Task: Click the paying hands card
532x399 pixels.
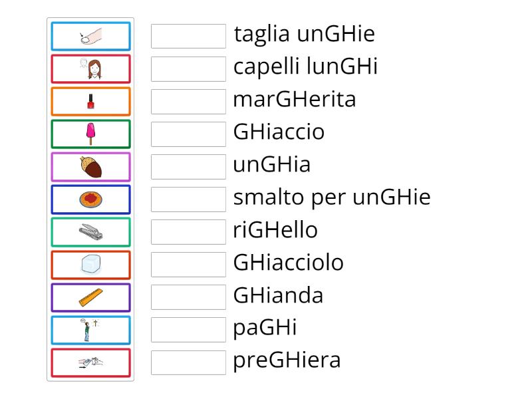Action: 90,362
